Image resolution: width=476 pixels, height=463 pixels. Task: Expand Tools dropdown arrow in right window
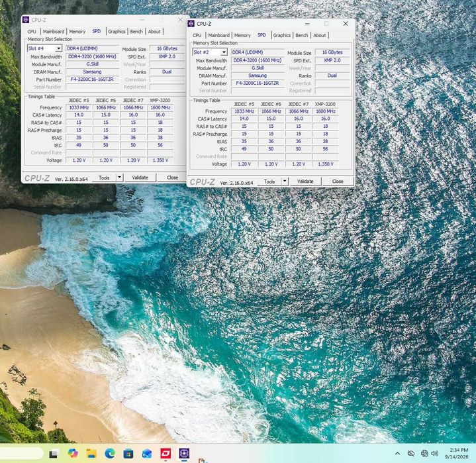[x=285, y=181]
